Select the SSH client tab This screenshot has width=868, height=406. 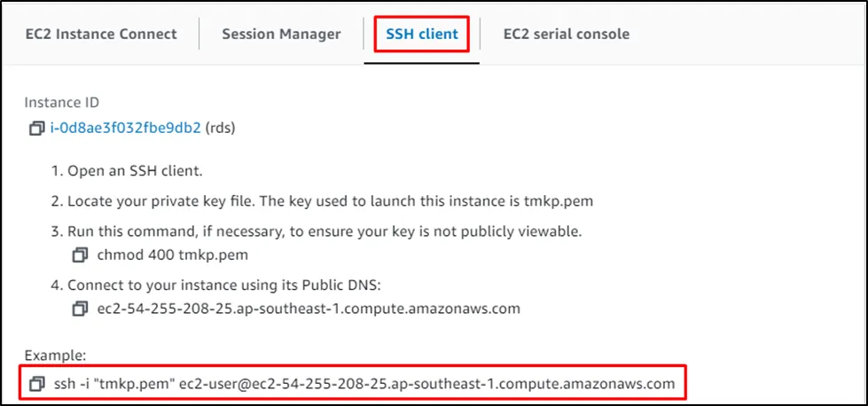[x=421, y=35]
